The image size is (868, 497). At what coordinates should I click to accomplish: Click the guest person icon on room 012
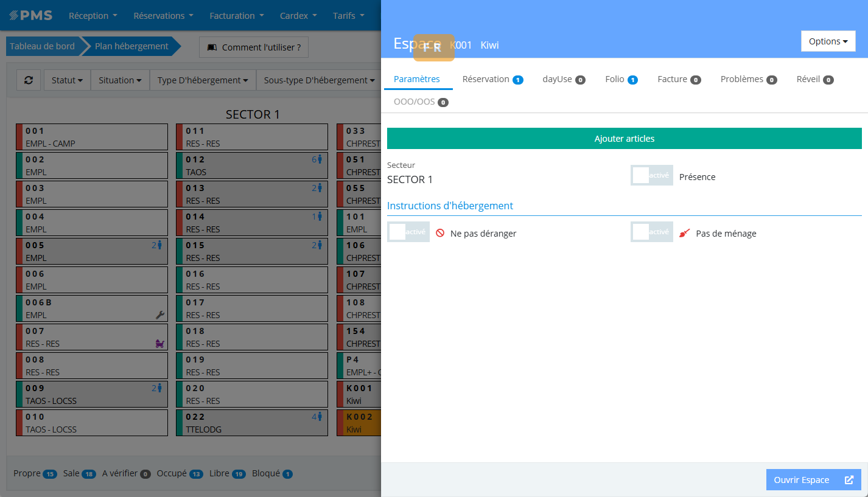(320, 159)
